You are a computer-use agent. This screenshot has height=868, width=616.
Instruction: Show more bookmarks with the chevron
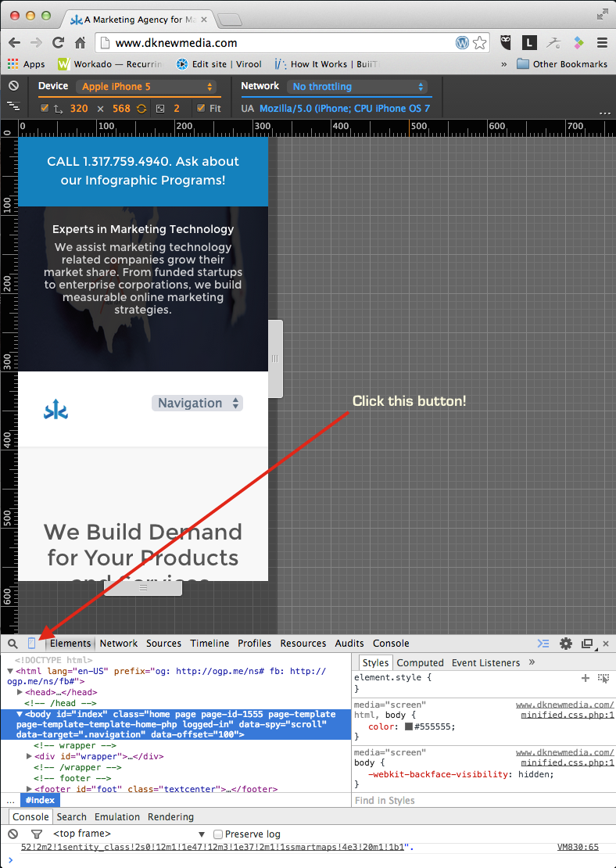(x=503, y=64)
